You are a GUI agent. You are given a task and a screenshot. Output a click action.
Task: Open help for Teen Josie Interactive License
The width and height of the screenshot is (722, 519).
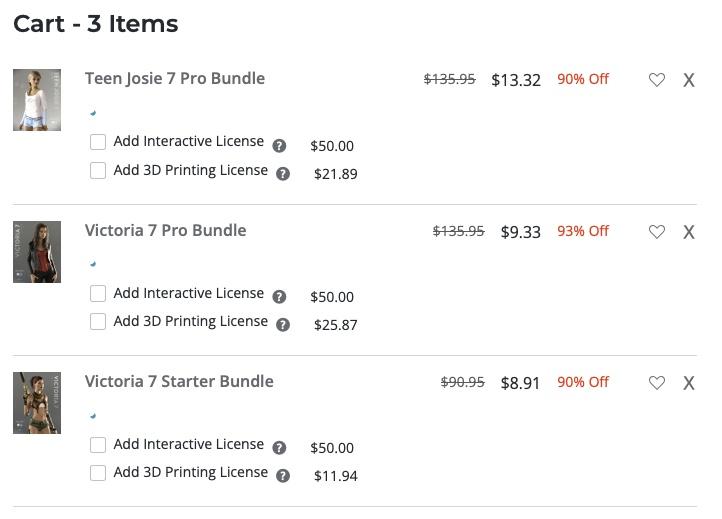pos(279,145)
